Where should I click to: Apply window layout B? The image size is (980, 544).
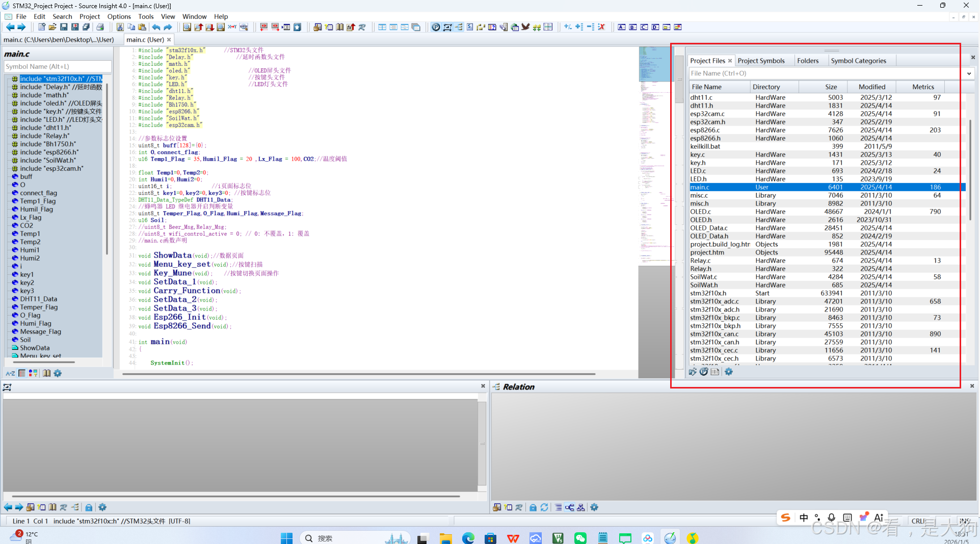point(632,27)
